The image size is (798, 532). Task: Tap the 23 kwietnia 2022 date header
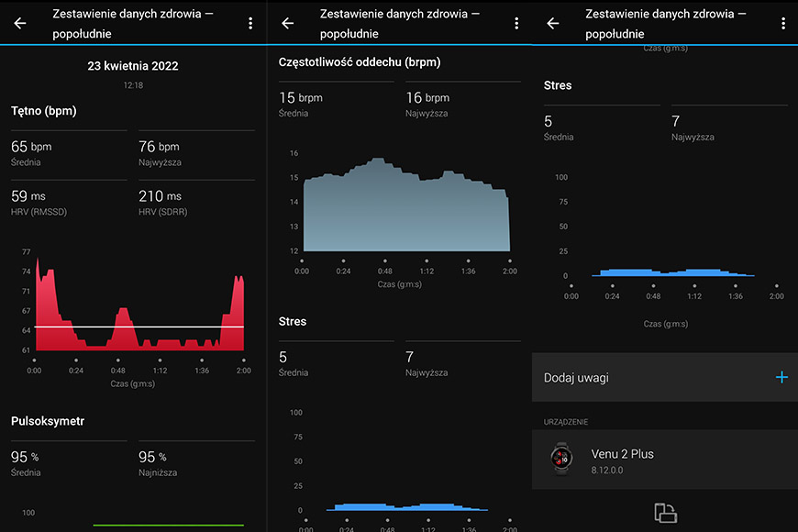coord(133,66)
